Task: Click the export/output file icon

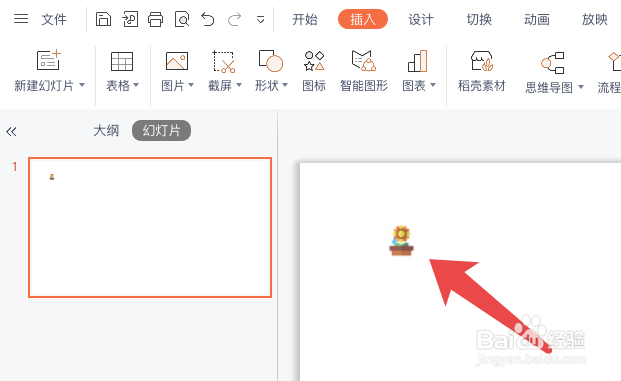Action: (x=130, y=19)
